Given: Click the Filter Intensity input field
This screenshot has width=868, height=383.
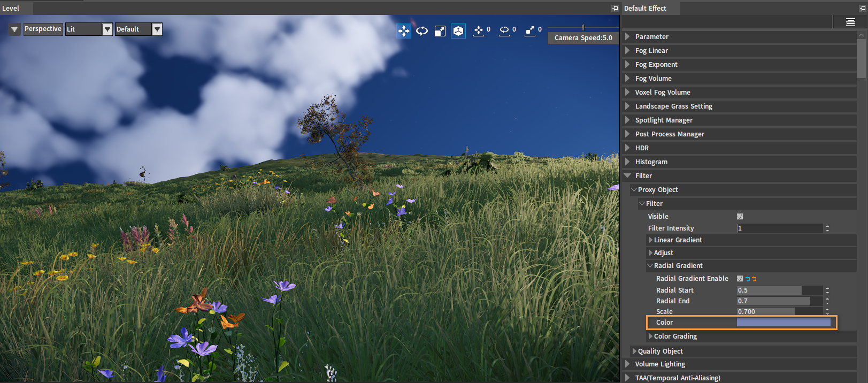Looking at the screenshot, I should click(x=779, y=228).
